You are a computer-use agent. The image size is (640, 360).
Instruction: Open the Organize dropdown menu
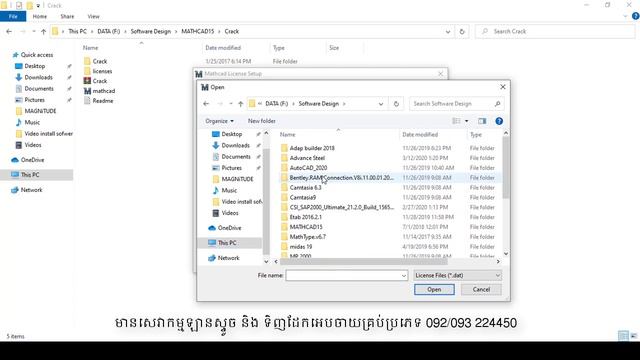coord(219,121)
